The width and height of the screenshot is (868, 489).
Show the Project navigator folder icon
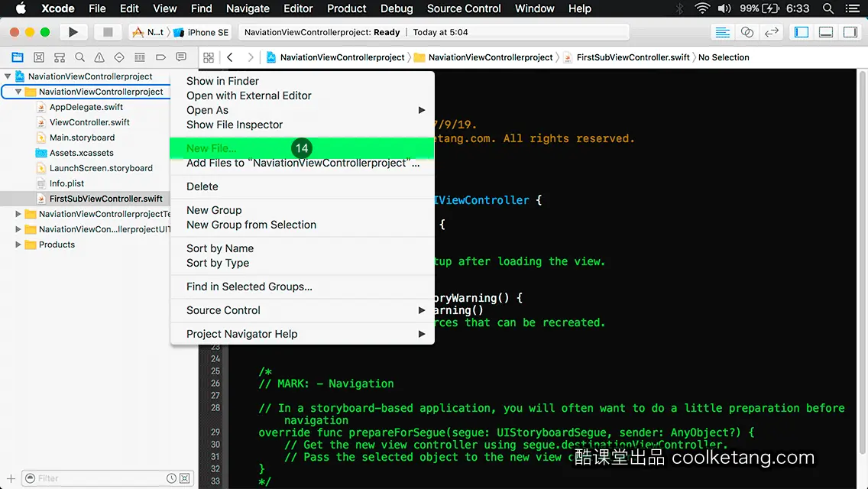(x=18, y=57)
